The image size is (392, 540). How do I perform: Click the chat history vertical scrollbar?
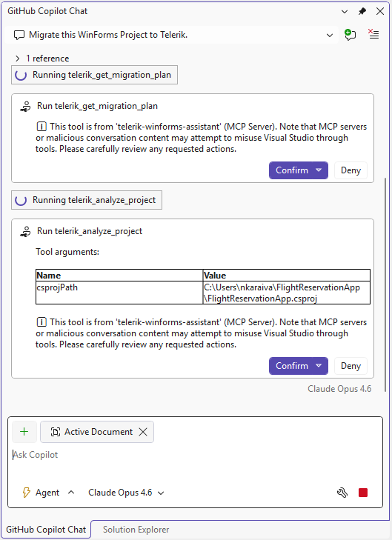pyautogui.click(x=385, y=284)
